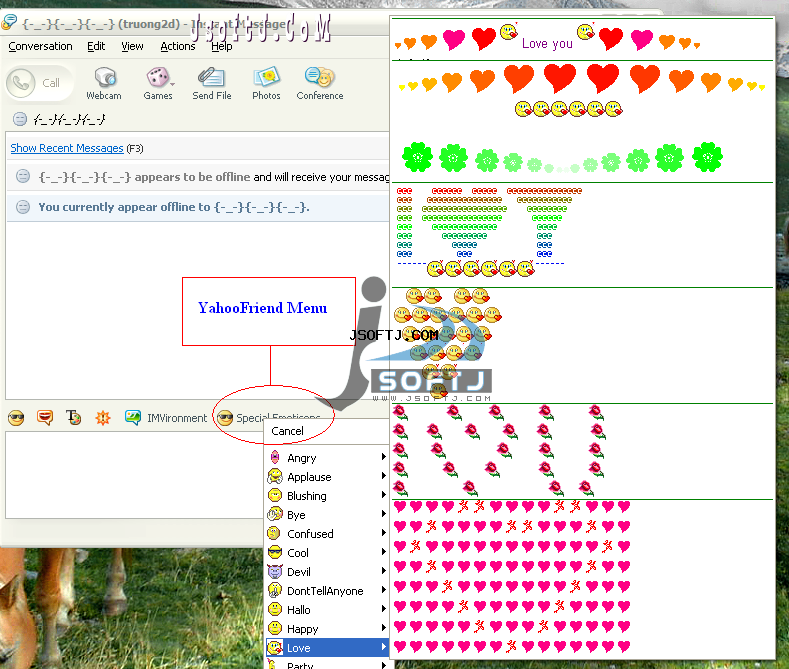Viewport: 789px width, 669px height.
Task: Click the Love kiss emoticon icon
Action: [275, 647]
